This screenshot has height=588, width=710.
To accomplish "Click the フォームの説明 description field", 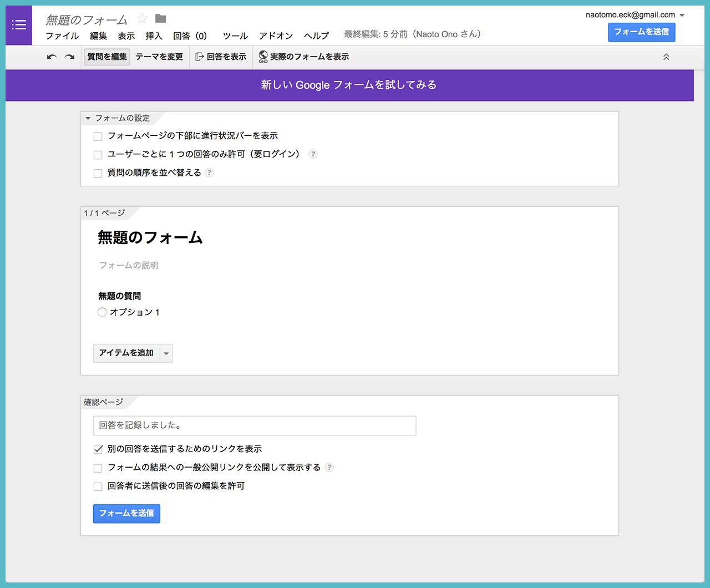I will (x=129, y=265).
